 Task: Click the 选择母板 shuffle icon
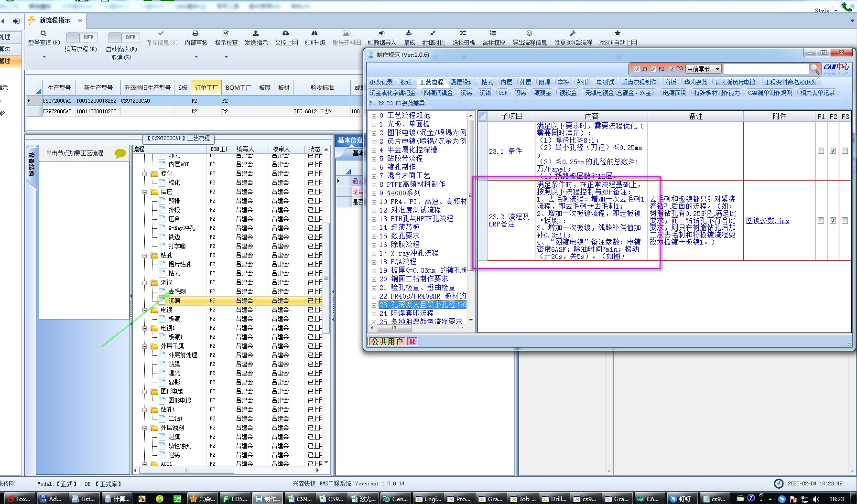coord(463,33)
